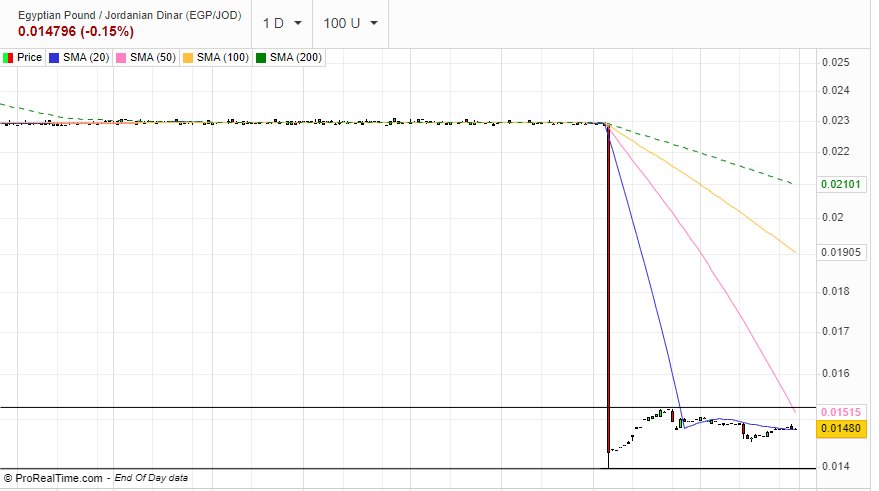The image size is (879, 491).
Task: Click the 0.016 axis label
Action: click(x=835, y=373)
